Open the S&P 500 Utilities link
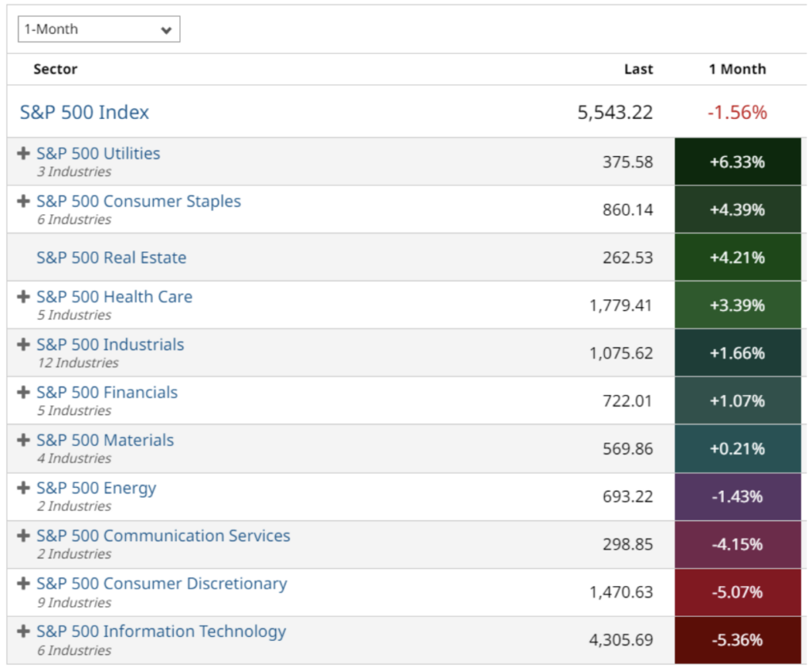 click(x=98, y=153)
